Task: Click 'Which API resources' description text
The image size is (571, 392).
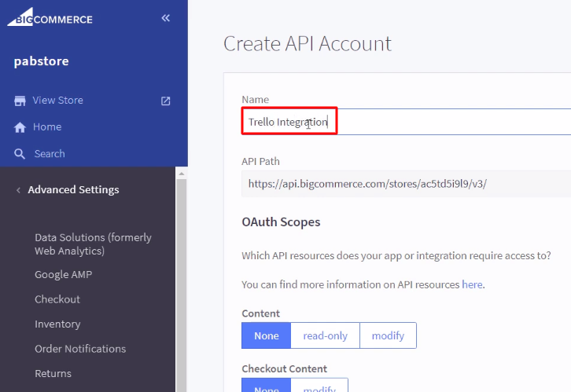Action: (x=396, y=255)
